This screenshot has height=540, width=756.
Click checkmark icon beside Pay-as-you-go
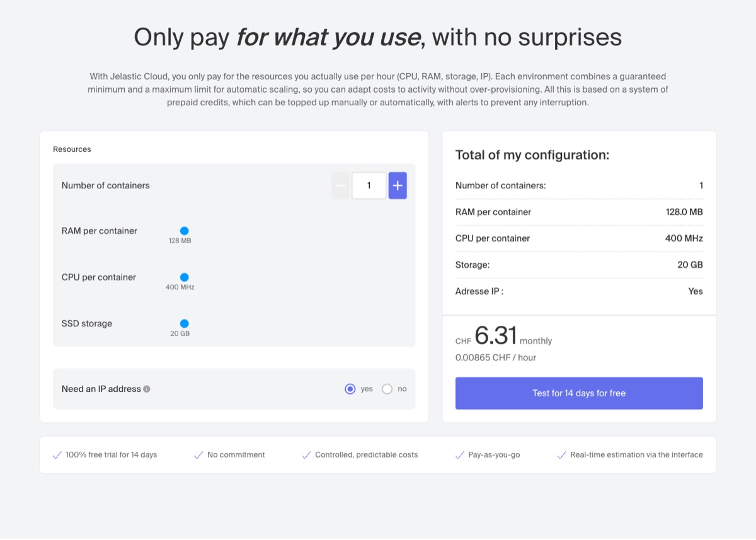pyautogui.click(x=459, y=455)
